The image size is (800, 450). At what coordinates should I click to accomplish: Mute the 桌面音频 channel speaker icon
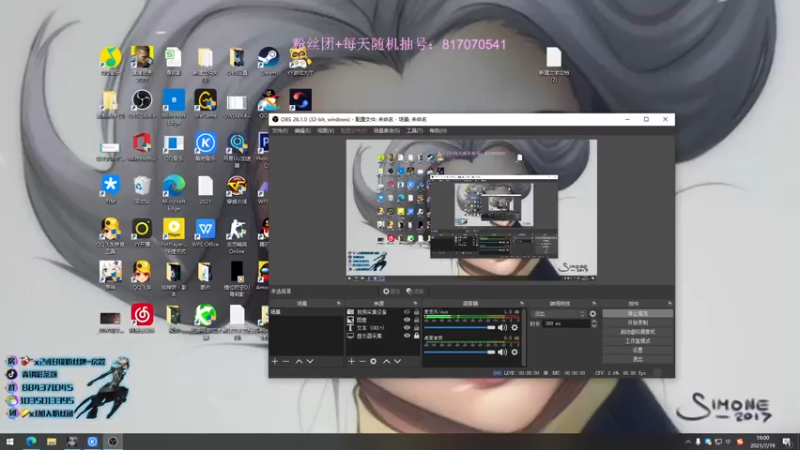coord(502,352)
